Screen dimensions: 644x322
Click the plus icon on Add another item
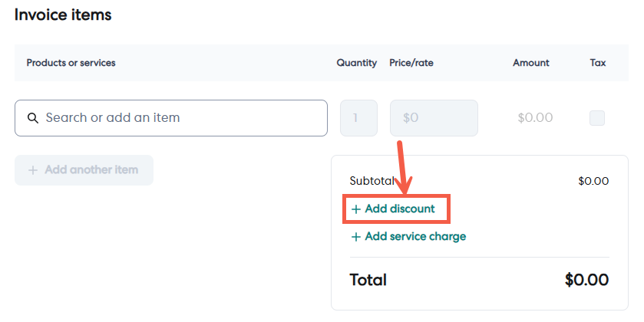[x=33, y=170]
